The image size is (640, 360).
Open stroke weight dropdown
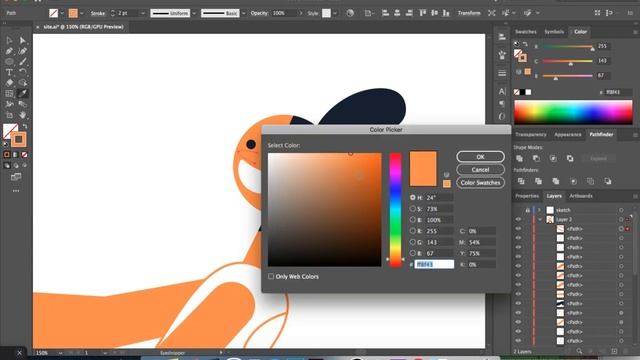(x=142, y=13)
